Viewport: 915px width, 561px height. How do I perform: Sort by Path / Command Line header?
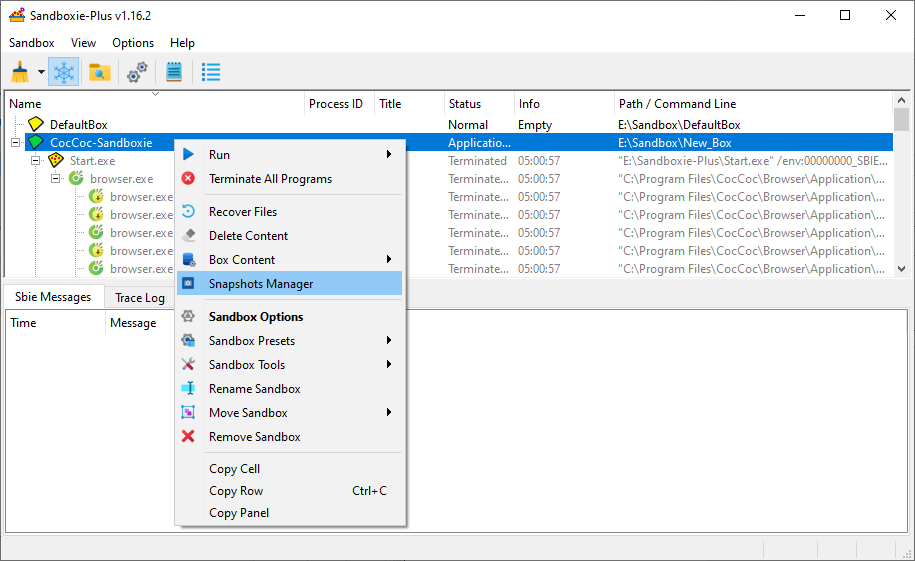click(753, 104)
